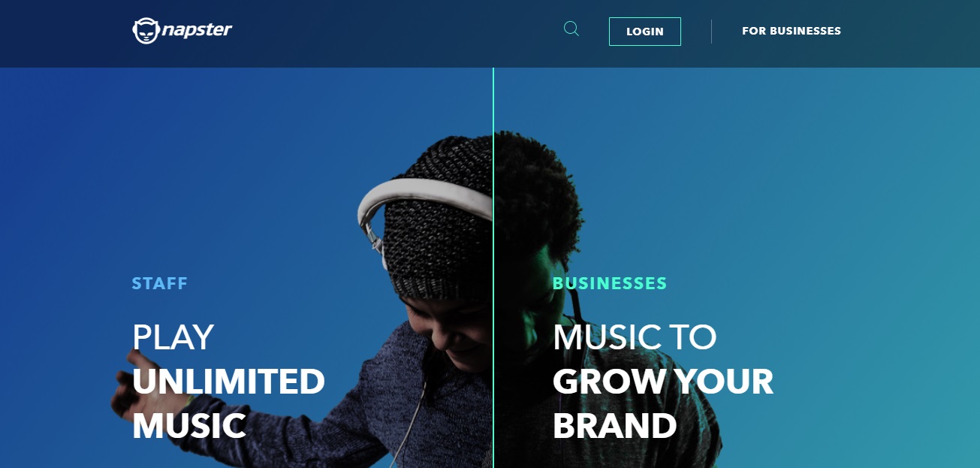Click GROW YOUR in right heading

[x=663, y=382]
